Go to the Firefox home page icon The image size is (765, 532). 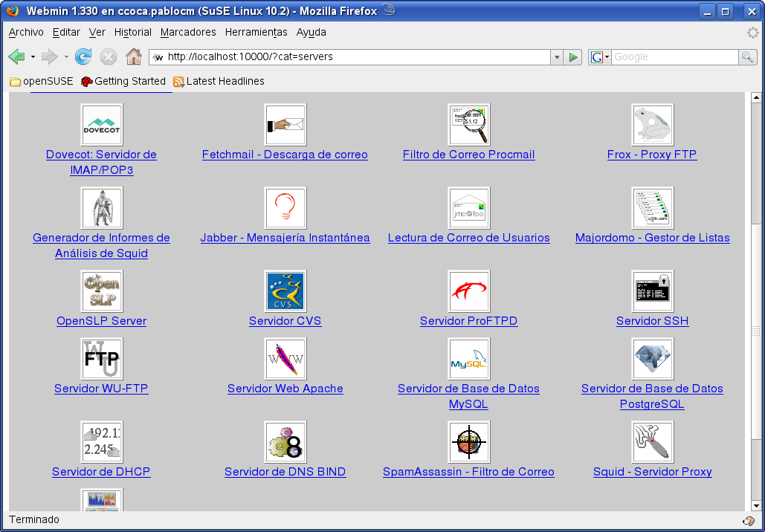[x=134, y=57]
